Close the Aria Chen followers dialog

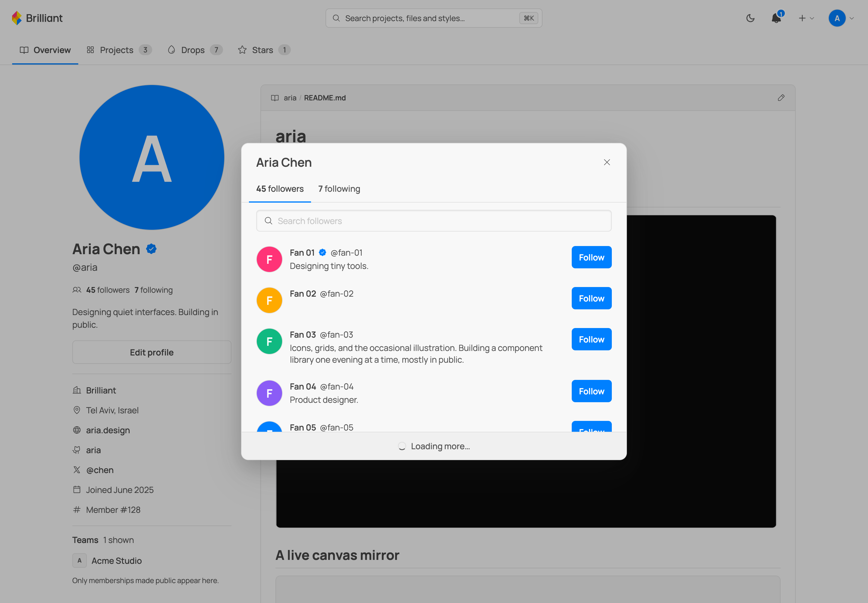[x=607, y=162]
